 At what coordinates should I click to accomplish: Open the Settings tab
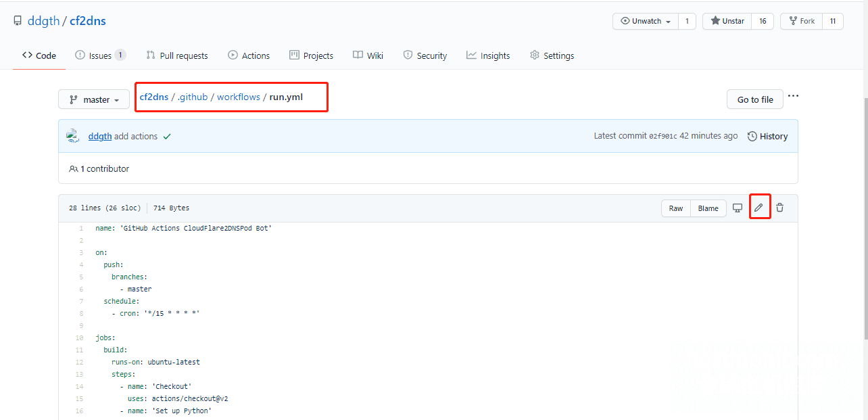point(552,55)
